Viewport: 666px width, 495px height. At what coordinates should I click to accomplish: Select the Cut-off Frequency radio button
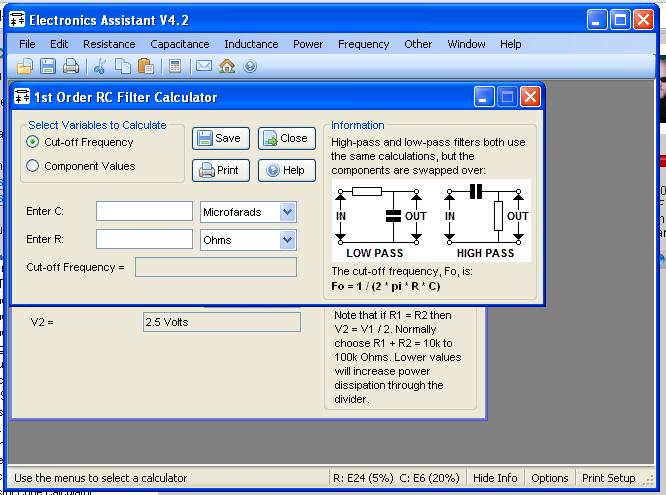[33, 142]
